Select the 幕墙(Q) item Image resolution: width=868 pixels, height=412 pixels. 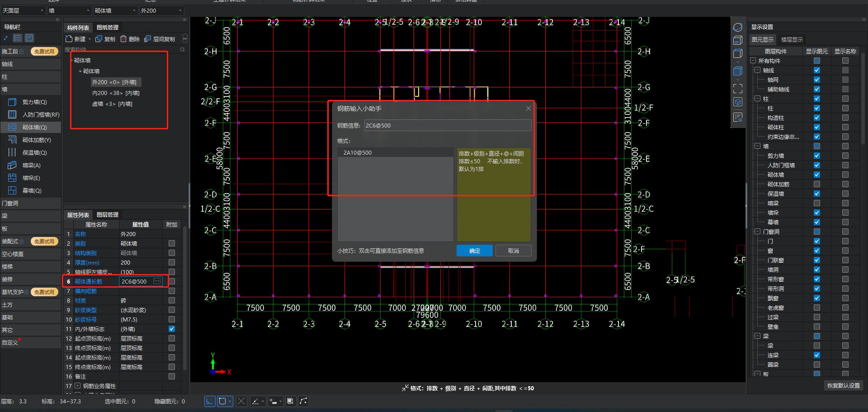pyautogui.click(x=31, y=191)
